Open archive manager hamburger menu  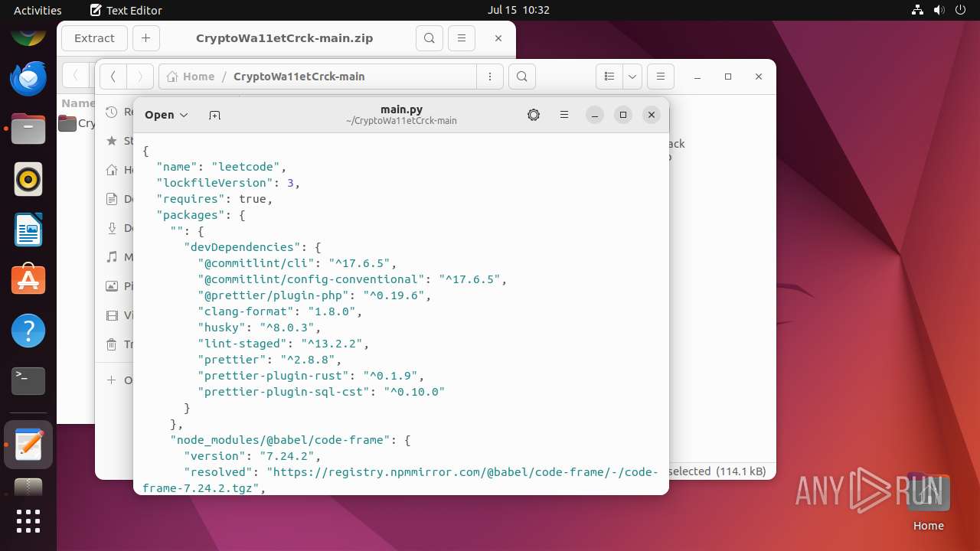tap(461, 38)
